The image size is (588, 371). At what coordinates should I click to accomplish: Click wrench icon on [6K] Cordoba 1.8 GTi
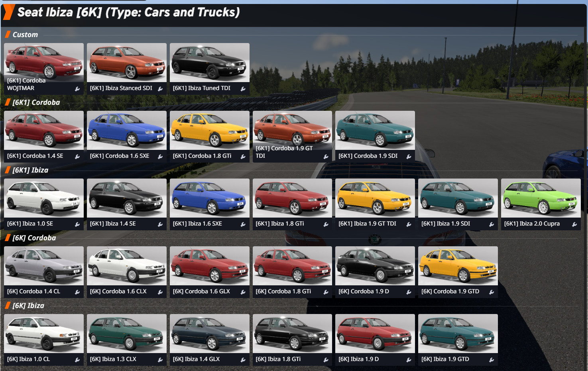[326, 292]
